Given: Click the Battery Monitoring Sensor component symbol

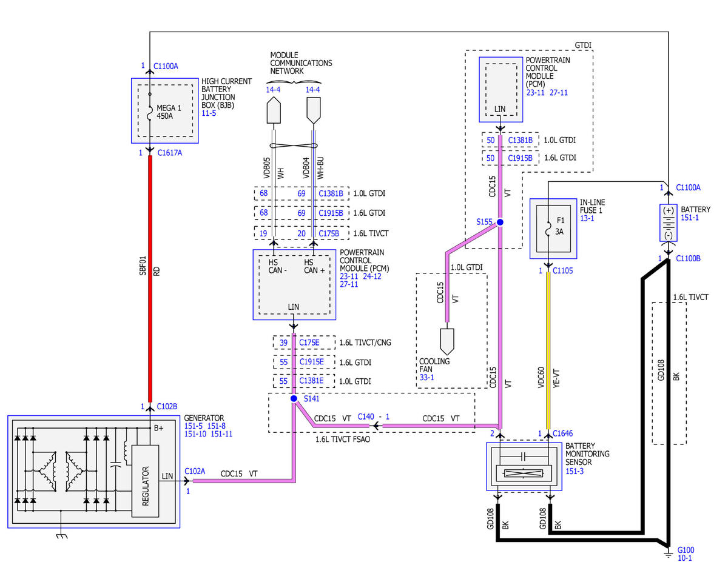Looking at the screenshot, I should [524, 466].
